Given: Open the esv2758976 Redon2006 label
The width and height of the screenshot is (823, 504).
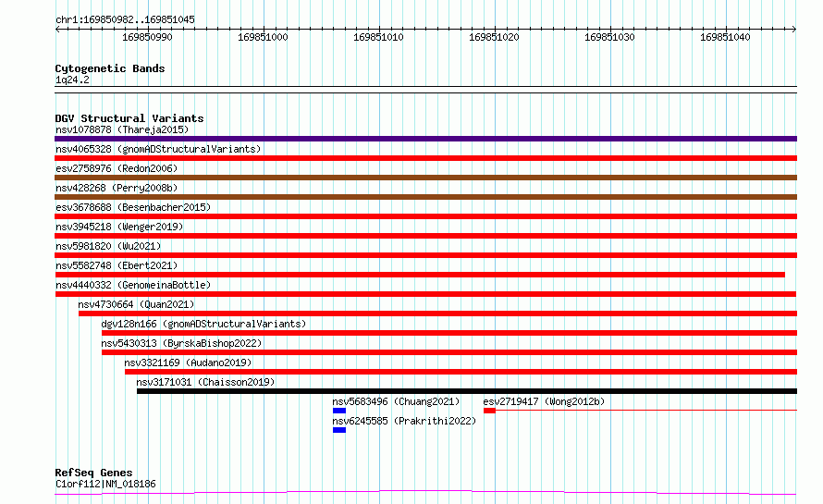Looking at the screenshot, I should pyautogui.click(x=117, y=168).
